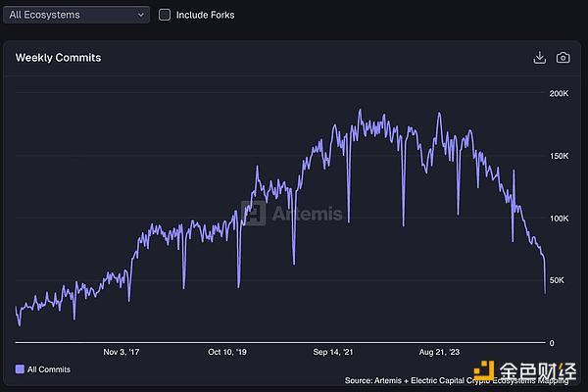Enable the Include Forks checkbox
This screenshot has height=392, width=588.
pos(165,15)
